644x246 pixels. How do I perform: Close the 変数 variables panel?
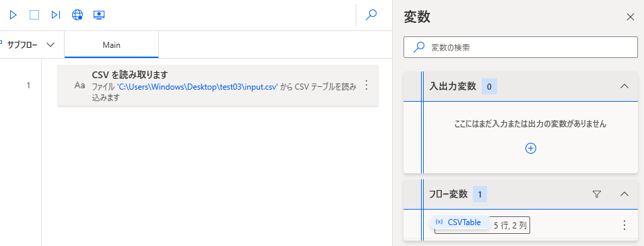tap(630, 17)
